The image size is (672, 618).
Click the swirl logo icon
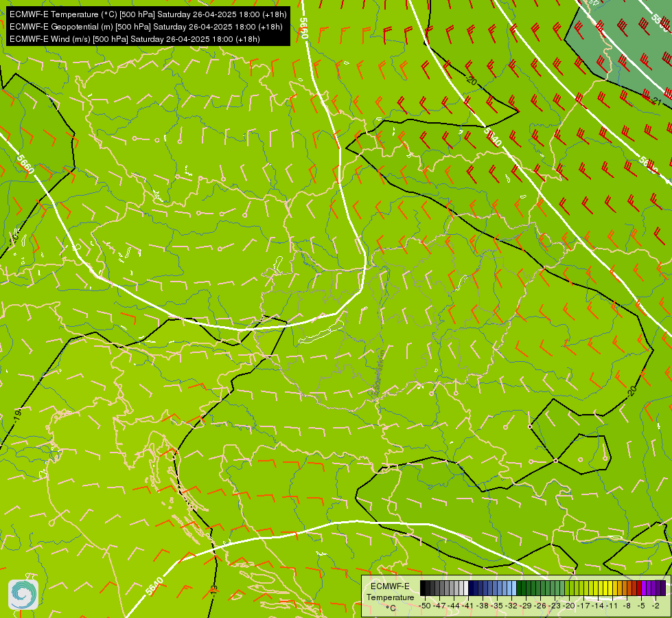(x=23, y=595)
